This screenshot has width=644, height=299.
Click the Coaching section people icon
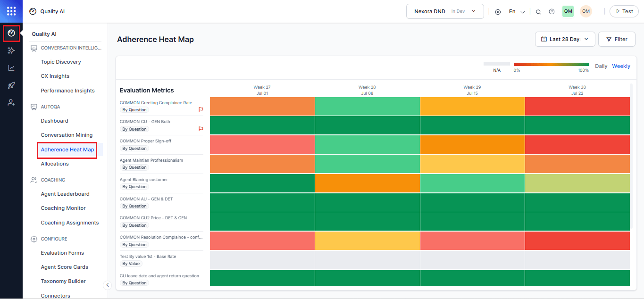pos(33,180)
